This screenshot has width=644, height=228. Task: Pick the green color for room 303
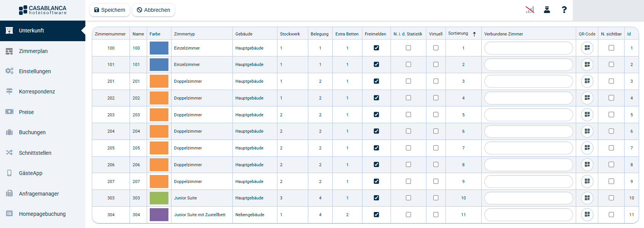159,198
